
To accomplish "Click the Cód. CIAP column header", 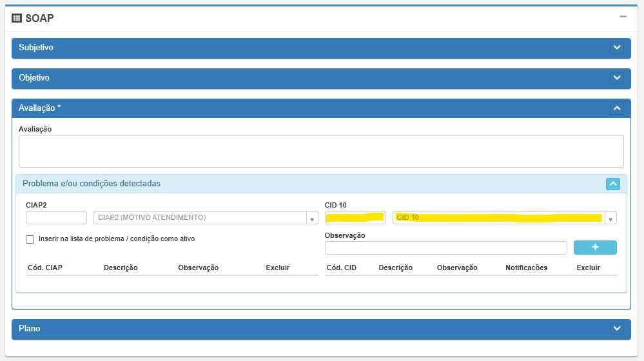I will click(x=44, y=268).
